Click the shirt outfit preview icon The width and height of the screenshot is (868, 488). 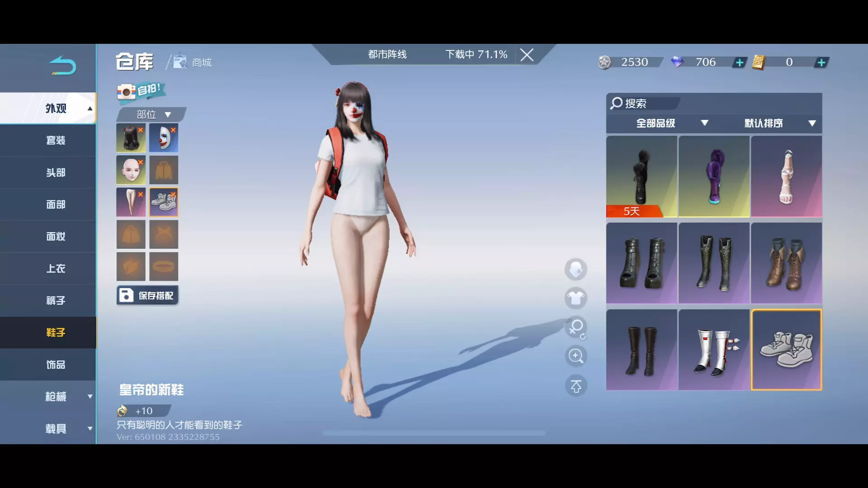[576, 298]
